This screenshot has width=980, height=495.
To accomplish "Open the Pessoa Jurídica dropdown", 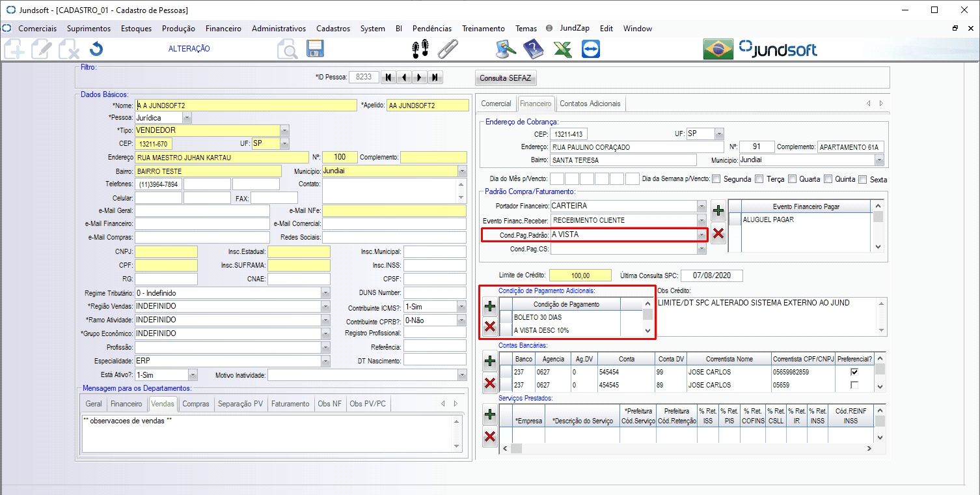I will [187, 118].
